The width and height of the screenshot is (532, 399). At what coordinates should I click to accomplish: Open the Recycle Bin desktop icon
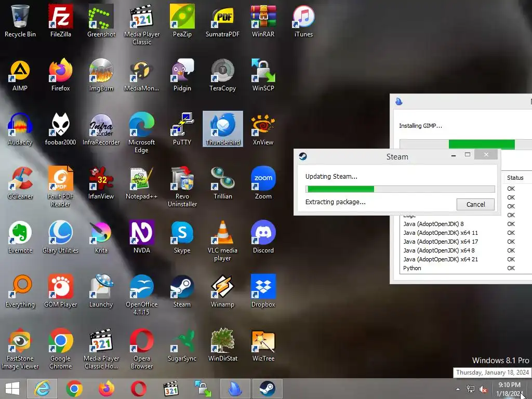20,21
